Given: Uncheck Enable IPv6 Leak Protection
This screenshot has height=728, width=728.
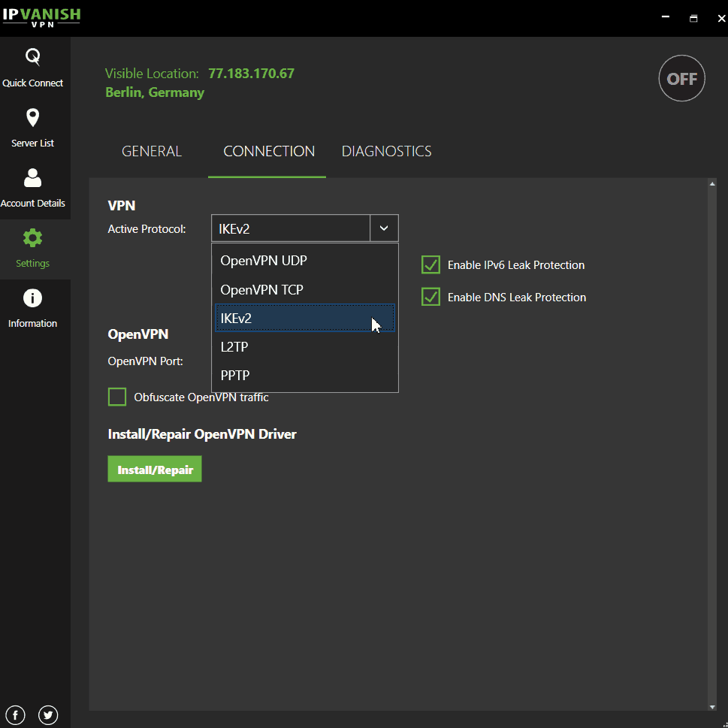Looking at the screenshot, I should tap(430, 264).
